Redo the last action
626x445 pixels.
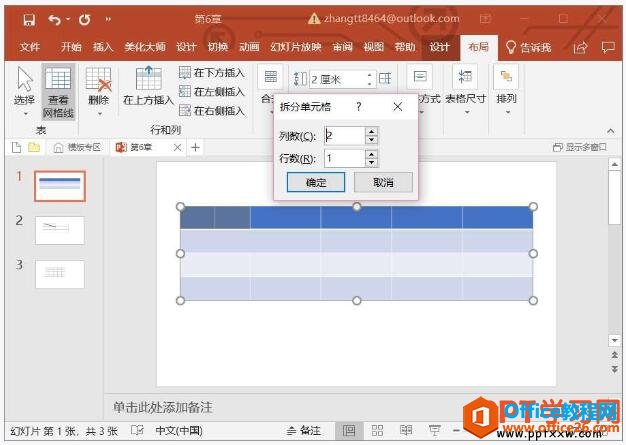[85, 20]
